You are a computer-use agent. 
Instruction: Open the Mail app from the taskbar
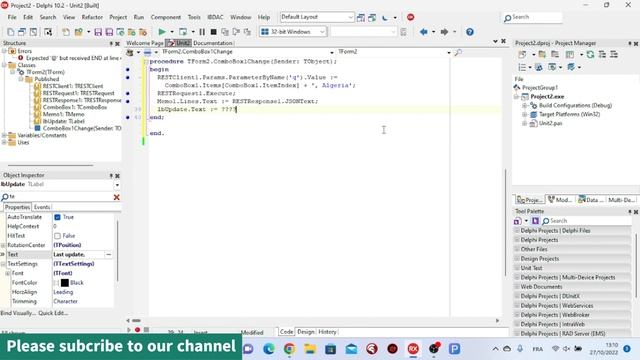click(351, 349)
